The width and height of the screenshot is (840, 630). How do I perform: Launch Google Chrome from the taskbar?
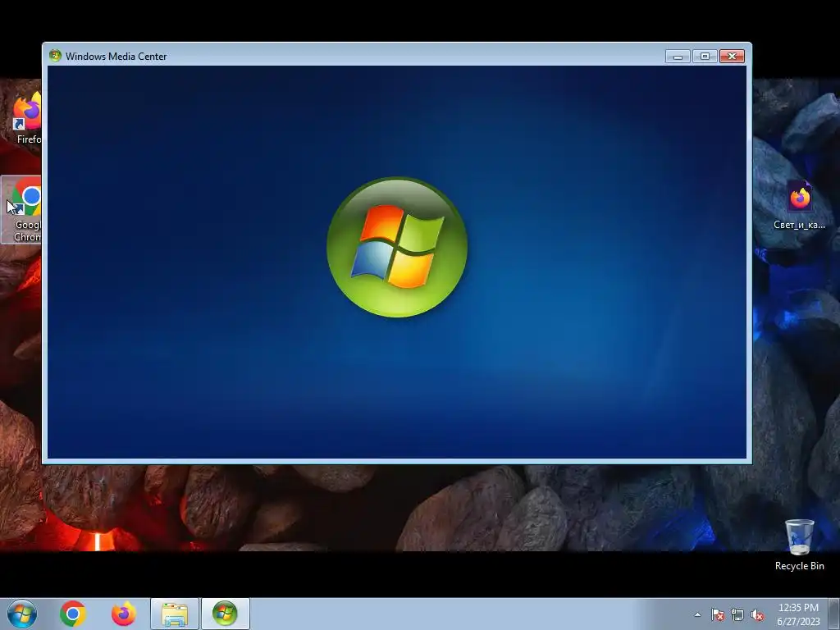(73, 614)
